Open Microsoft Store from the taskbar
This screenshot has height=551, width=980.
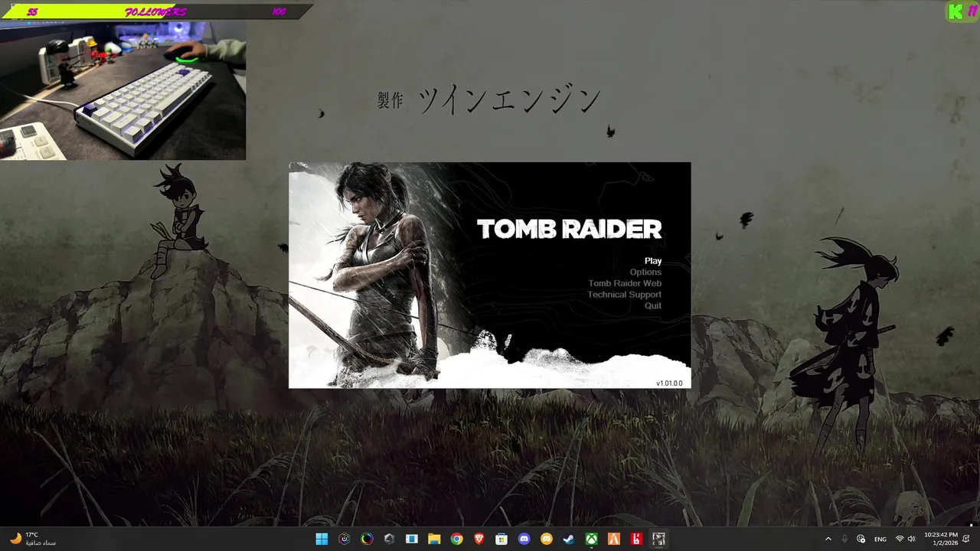coord(501,539)
